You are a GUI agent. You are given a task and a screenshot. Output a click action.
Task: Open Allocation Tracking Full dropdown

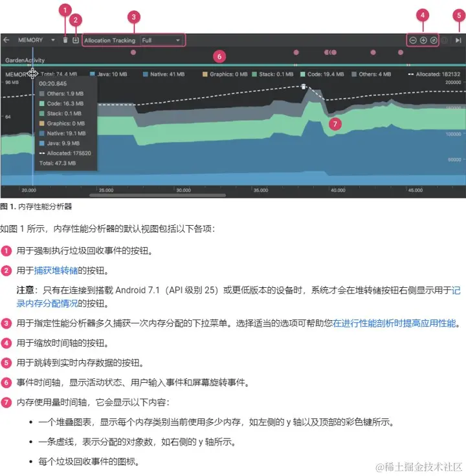161,40
